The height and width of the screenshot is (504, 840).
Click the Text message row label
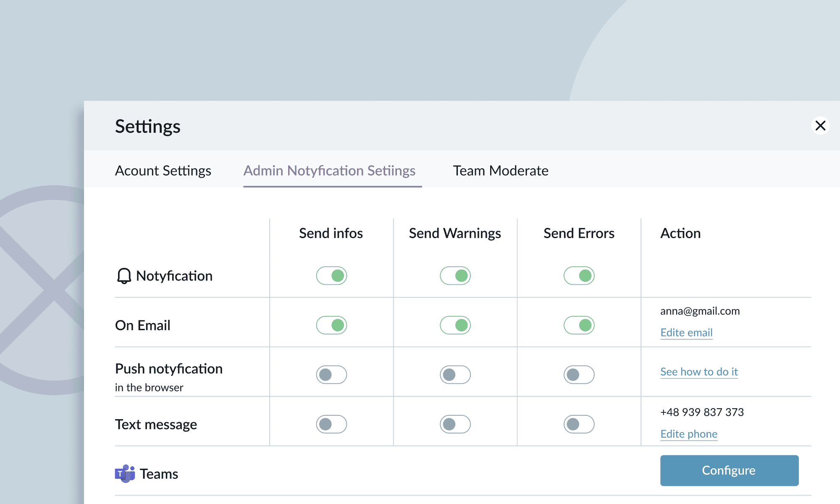point(156,425)
